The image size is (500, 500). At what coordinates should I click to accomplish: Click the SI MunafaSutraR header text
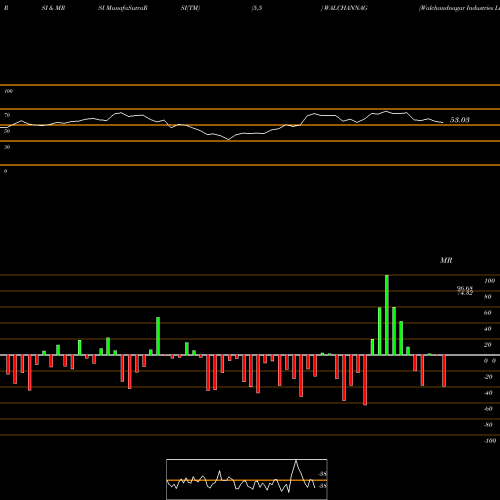[123, 8]
